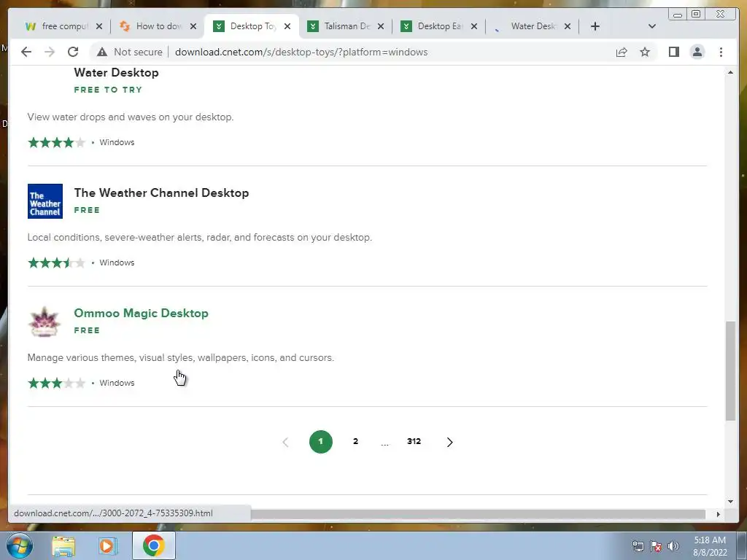This screenshot has width=747, height=560.
Task: Open Windows Explorer from the taskbar
Action: (x=63, y=546)
